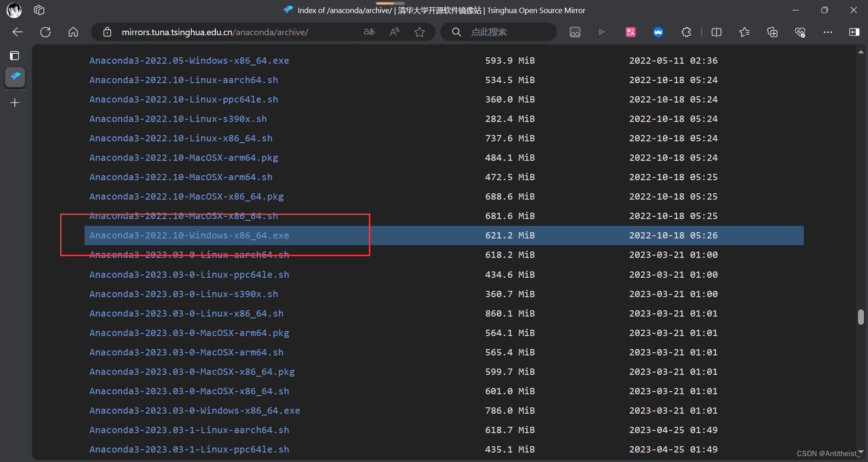Click the 621.2 MiB size cell
Screen dimensions: 868x462
510,235
